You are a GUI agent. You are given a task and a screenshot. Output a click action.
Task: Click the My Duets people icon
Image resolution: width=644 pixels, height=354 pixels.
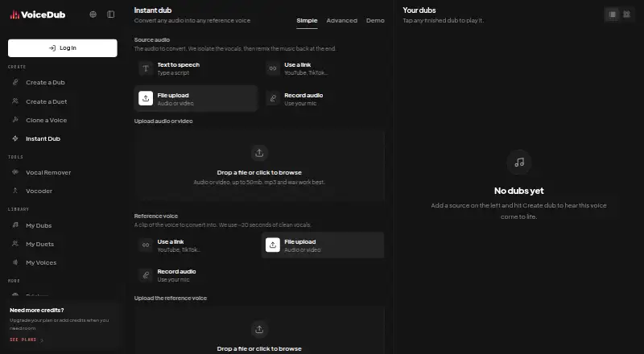[x=15, y=244]
